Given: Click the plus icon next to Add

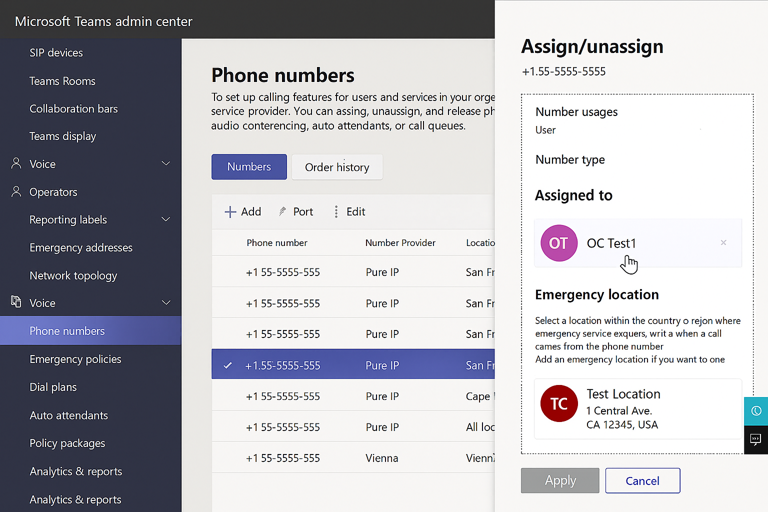Looking at the screenshot, I should [x=230, y=212].
